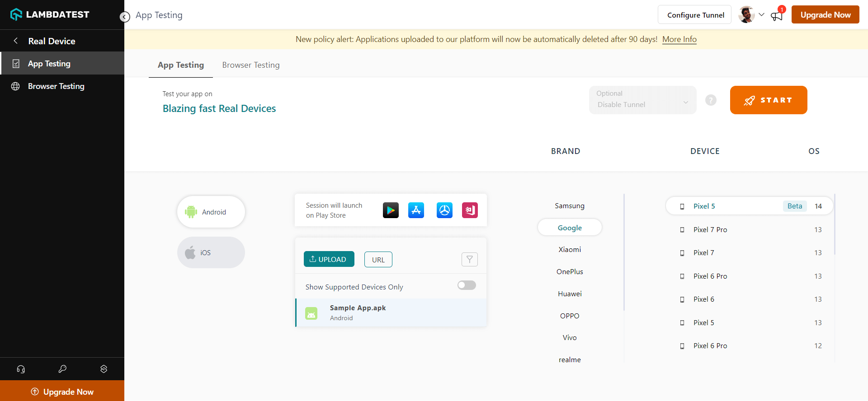Choose Play Store launch icon
The image size is (868, 401).
pos(391,210)
